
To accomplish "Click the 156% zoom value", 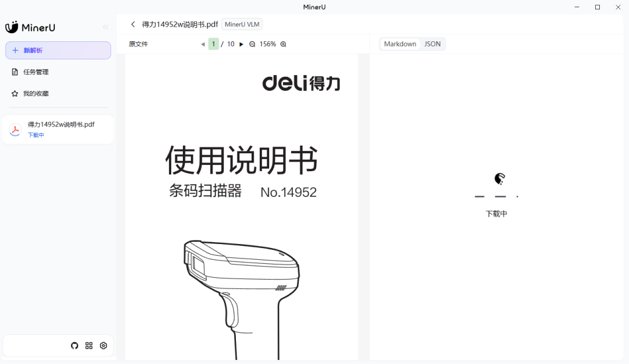I will (267, 44).
